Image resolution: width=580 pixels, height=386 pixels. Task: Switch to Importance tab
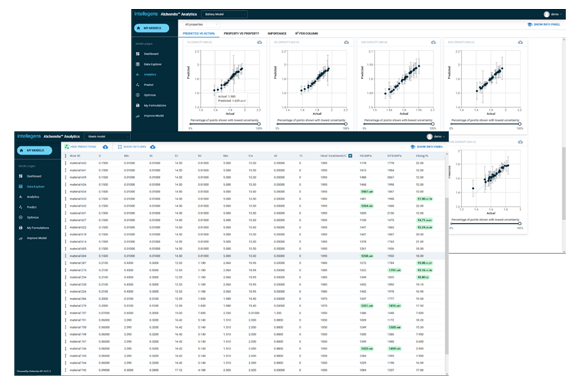click(x=277, y=33)
